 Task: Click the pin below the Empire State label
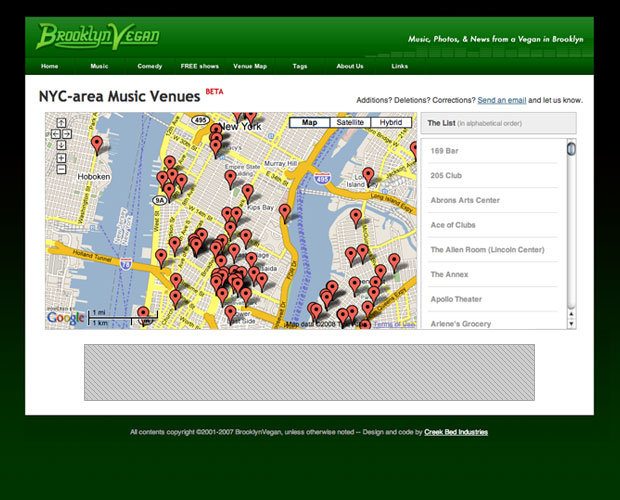(x=231, y=179)
